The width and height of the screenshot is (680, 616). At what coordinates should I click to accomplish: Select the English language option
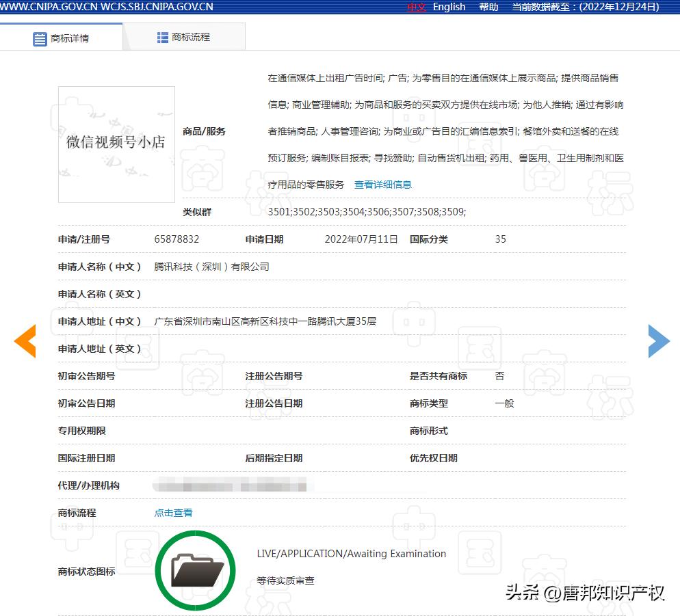pos(449,8)
